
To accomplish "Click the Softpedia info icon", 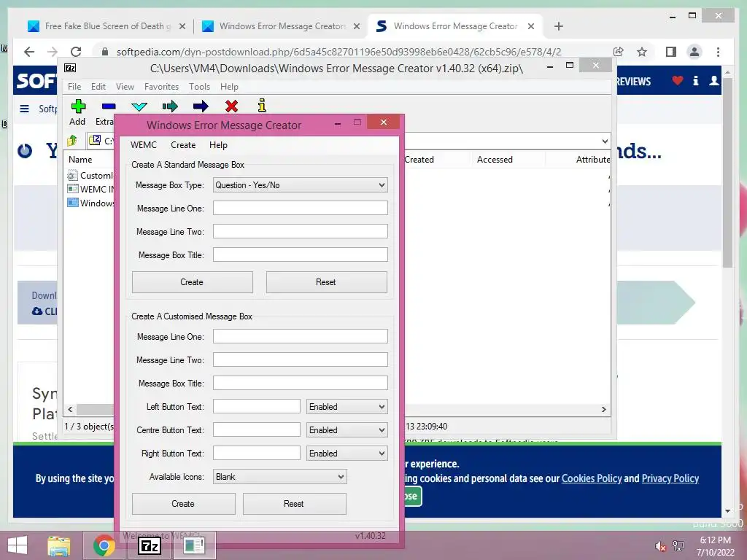I will 695,80.
